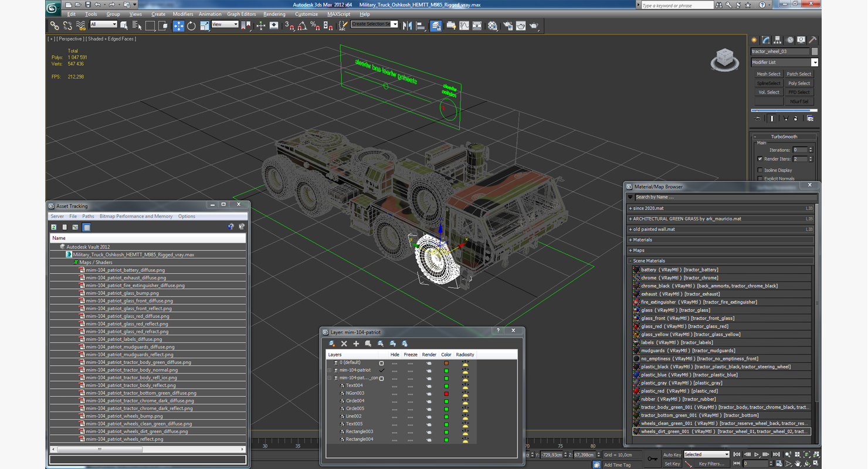Image resolution: width=868 pixels, height=469 pixels.
Task: Enable the Explicit Normals checkbox
Action: 760,178
